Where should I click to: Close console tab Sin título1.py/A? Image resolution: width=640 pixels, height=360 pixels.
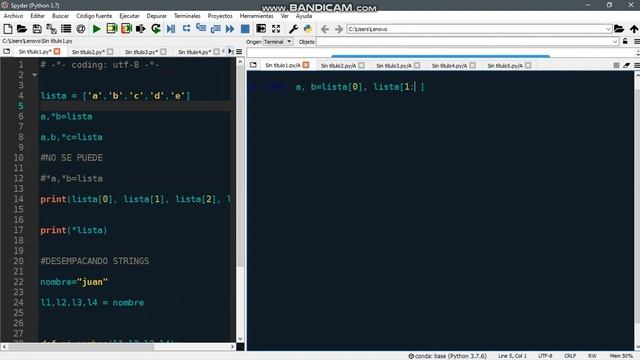pos(306,65)
